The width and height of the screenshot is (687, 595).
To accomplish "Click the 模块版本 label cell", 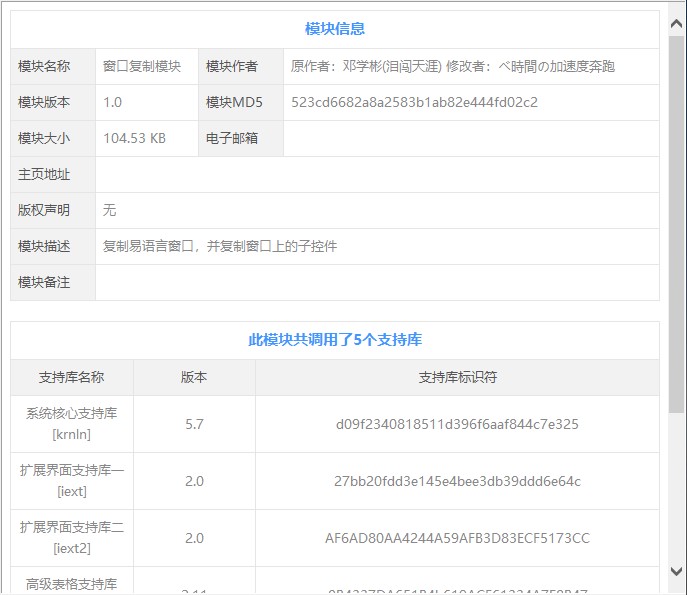I will (53, 103).
